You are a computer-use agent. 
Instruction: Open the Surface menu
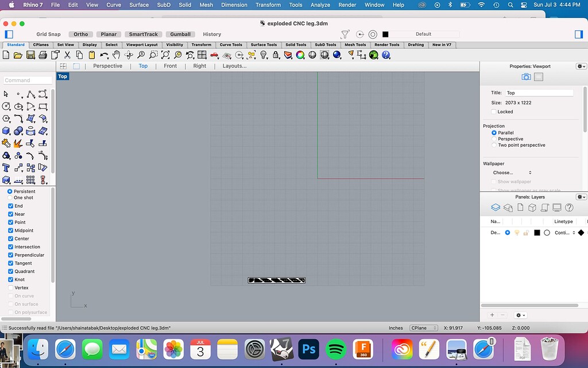pyautogui.click(x=139, y=5)
